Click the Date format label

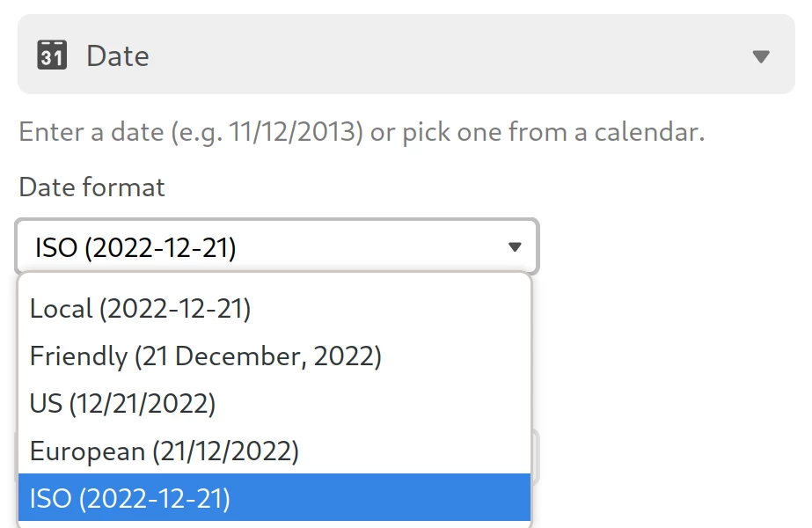pyautogui.click(x=91, y=187)
